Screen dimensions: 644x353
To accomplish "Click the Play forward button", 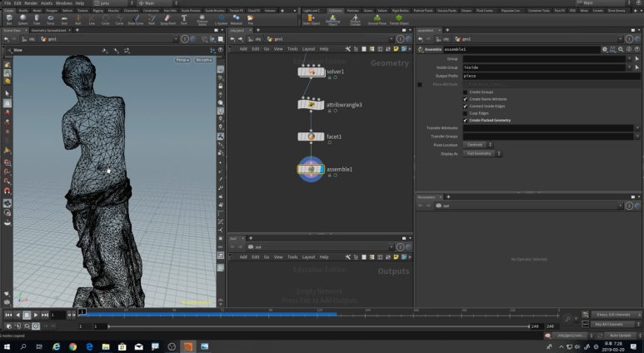I will pos(36,315).
